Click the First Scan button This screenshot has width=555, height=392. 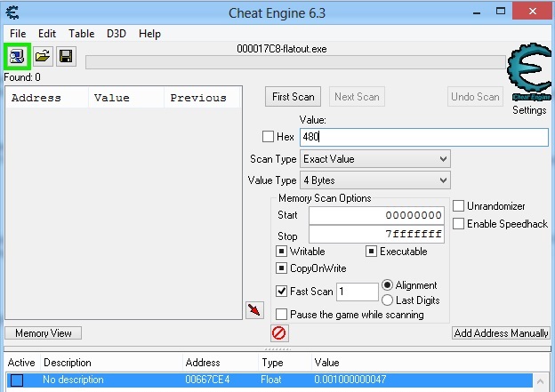click(x=294, y=97)
